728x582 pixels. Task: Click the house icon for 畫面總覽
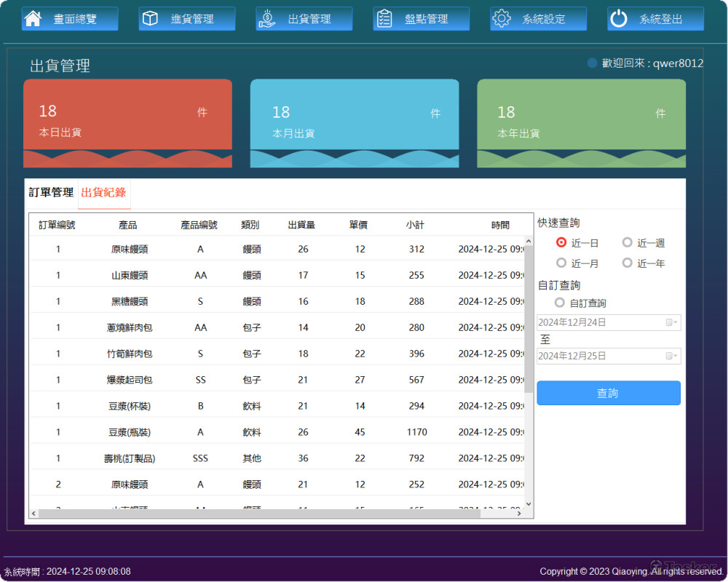click(33, 19)
